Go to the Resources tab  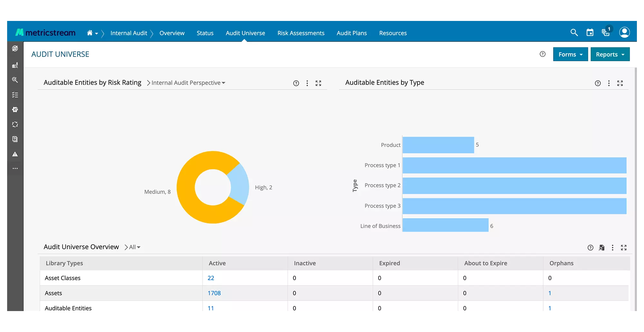tap(393, 33)
